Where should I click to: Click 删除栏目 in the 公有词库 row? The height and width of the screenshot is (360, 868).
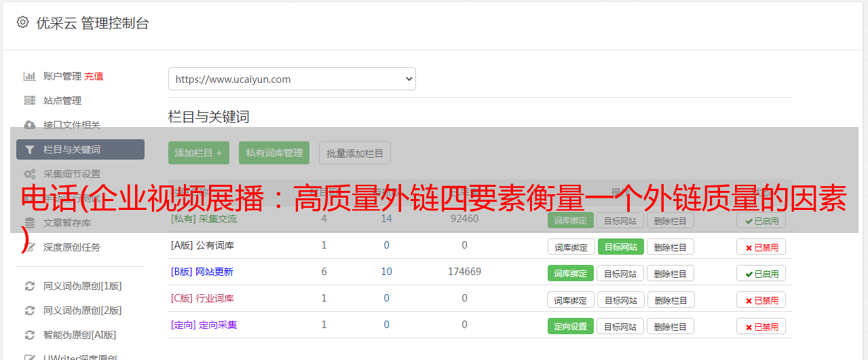[x=671, y=247]
